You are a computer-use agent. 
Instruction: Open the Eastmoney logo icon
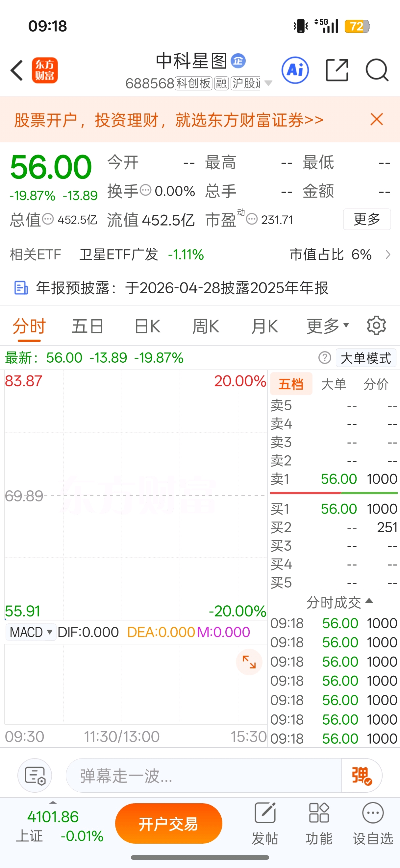tap(45, 70)
